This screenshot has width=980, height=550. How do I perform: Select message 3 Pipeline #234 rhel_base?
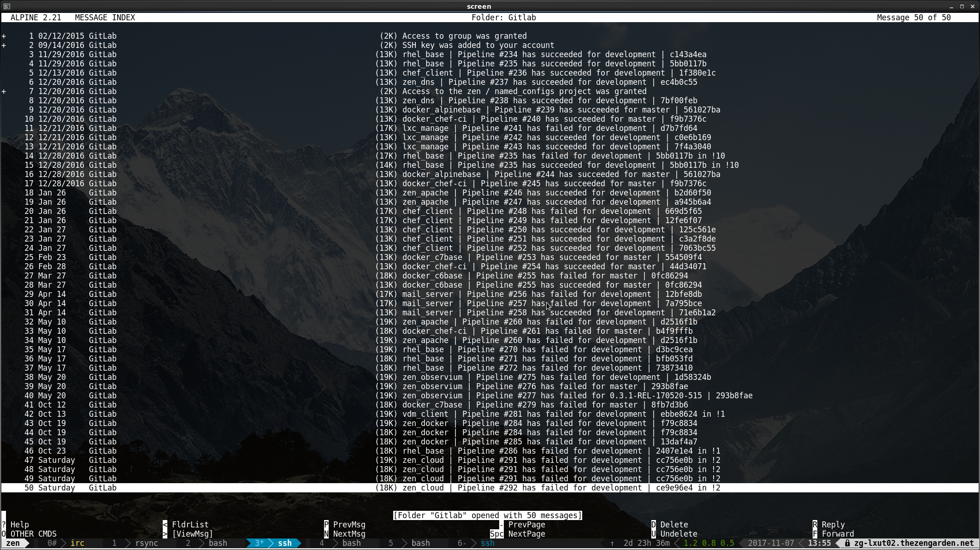tap(490, 54)
